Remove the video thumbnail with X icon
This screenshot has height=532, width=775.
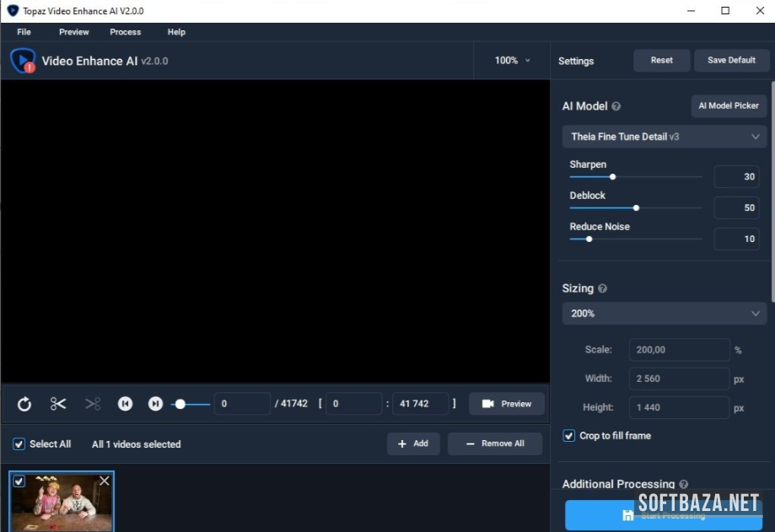tap(105, 481)
